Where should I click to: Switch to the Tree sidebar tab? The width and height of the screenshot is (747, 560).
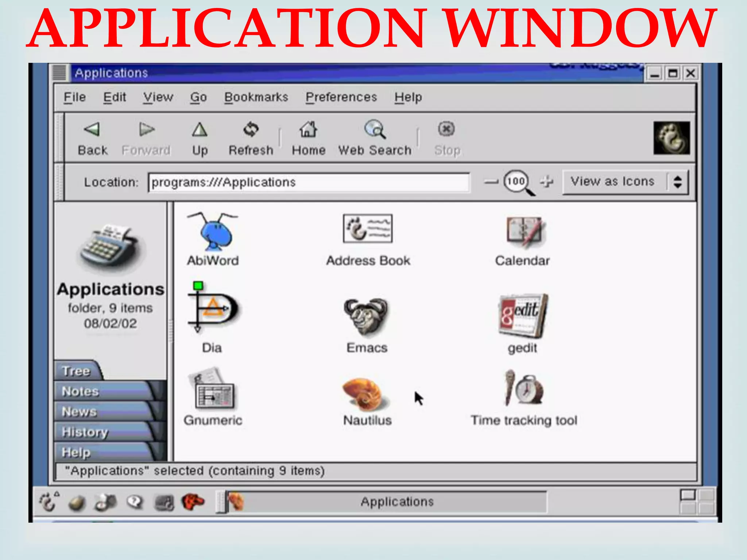click(x=77, y=370)
